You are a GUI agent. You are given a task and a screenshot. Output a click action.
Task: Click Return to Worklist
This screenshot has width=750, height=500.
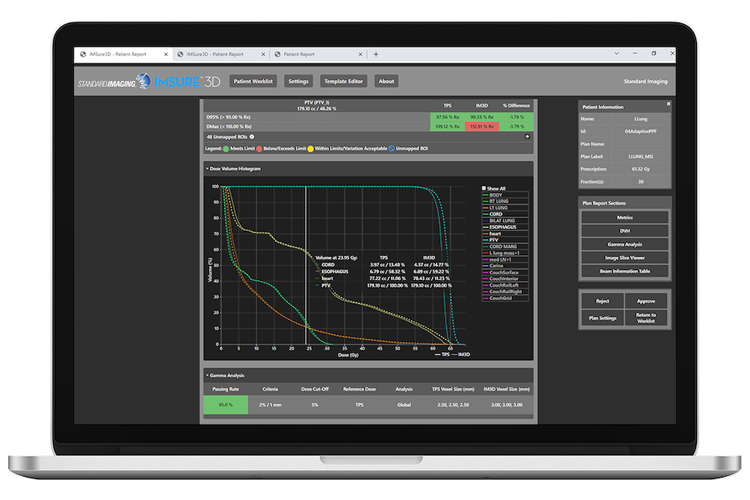(646, 318)
